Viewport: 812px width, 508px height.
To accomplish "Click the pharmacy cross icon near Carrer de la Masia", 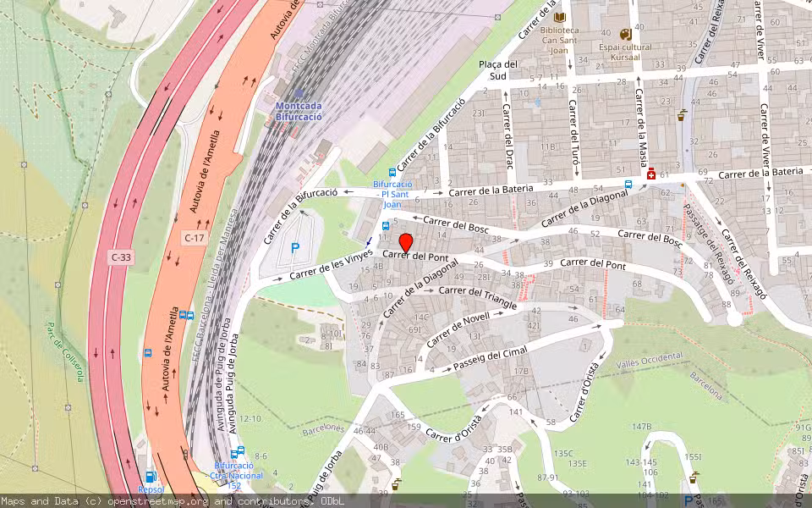I will [650, 174].
